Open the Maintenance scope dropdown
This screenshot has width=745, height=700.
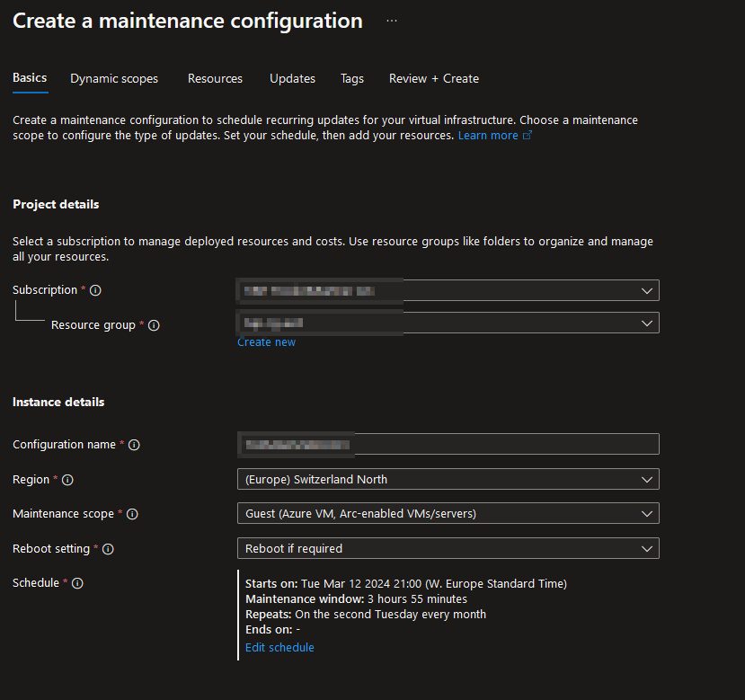[448, 513]
